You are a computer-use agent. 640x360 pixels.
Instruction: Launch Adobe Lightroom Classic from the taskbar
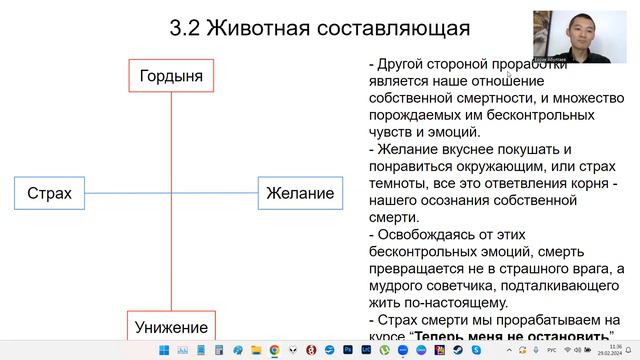[x=366, y=350]
